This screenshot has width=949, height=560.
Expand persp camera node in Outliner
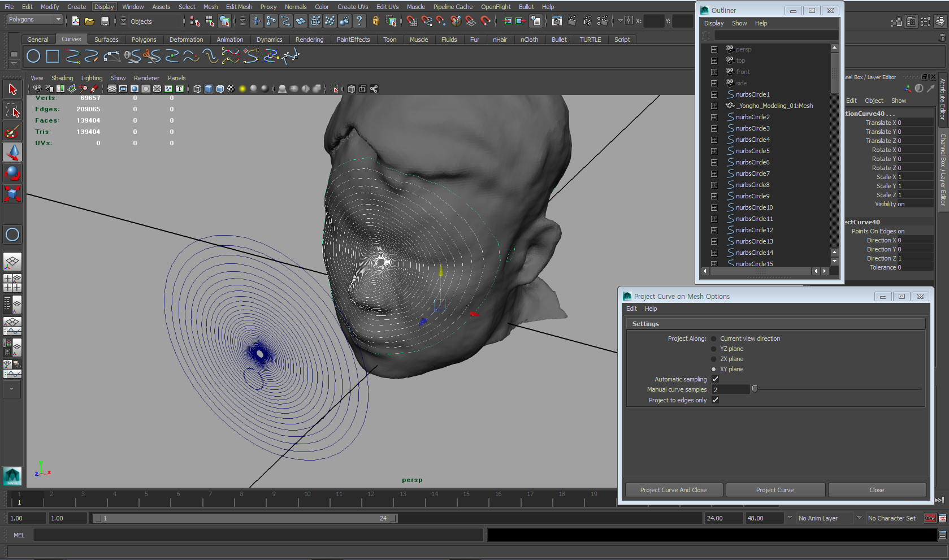pos(714,49)
